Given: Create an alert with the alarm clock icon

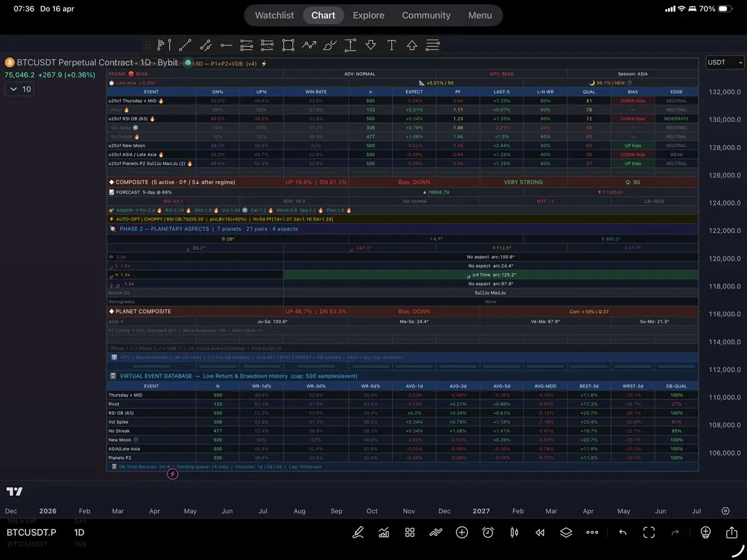Looking at the screenshot, I should pos(488,533).
